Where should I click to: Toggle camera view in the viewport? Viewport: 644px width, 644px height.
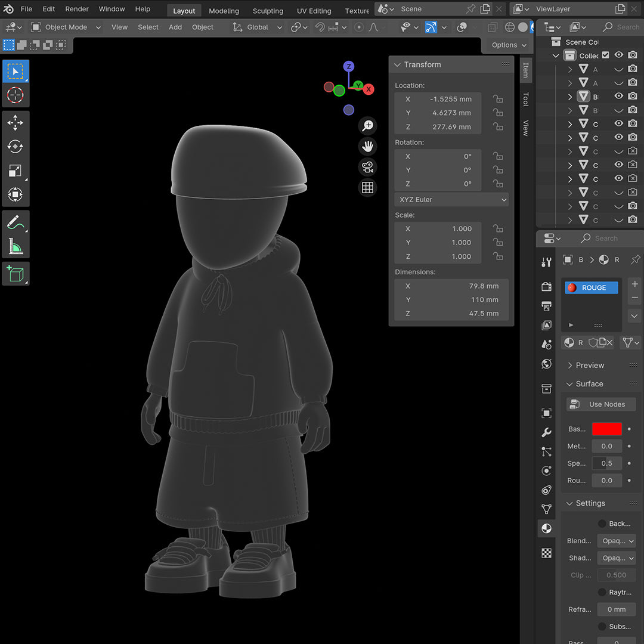[368, 167]
